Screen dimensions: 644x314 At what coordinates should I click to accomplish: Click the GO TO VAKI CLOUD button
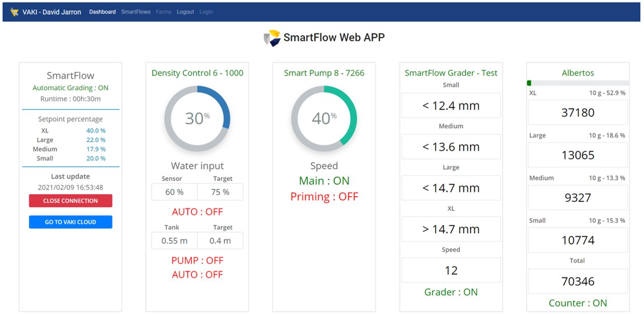click(x=70, y=222)
